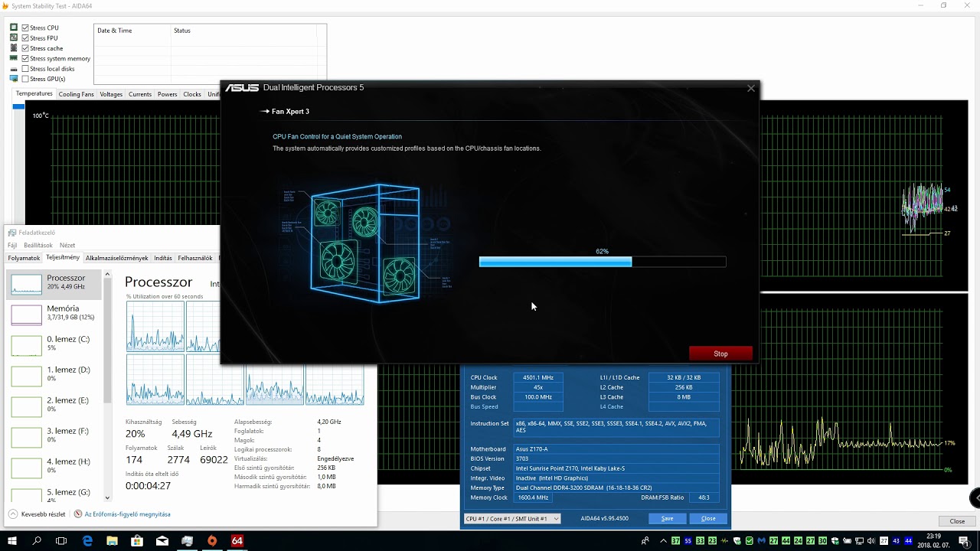Open Microsoft Store from the taskbar
980x551 pixels.
(x=137, y=541)
